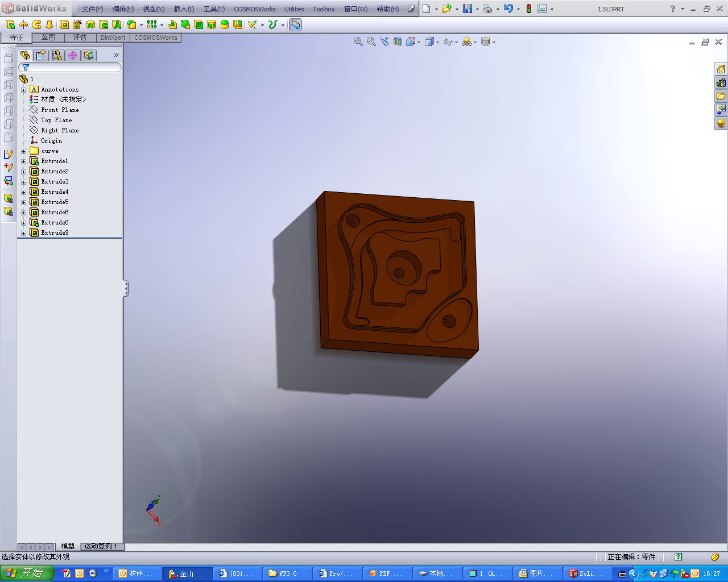Viewport: 728px width, 582px height.
Task: Open the 编辑(E) menu
Action: (123, 9)
